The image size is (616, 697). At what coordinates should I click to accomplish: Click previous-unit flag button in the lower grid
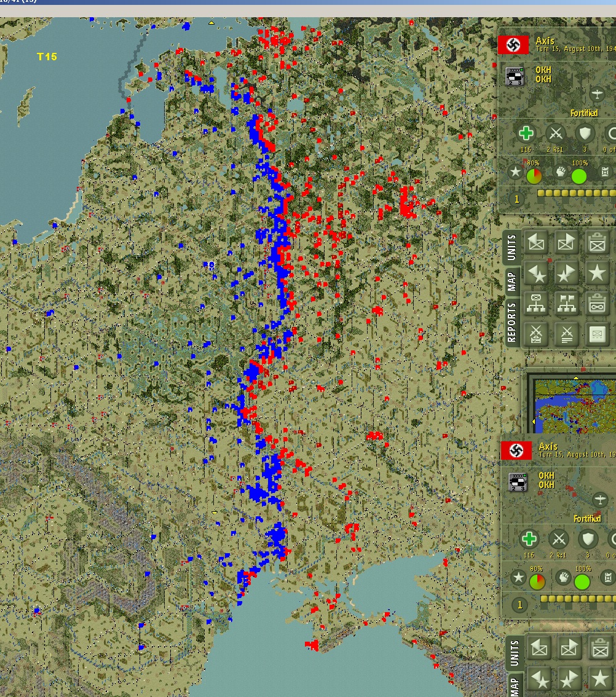(x=539, y=648)
